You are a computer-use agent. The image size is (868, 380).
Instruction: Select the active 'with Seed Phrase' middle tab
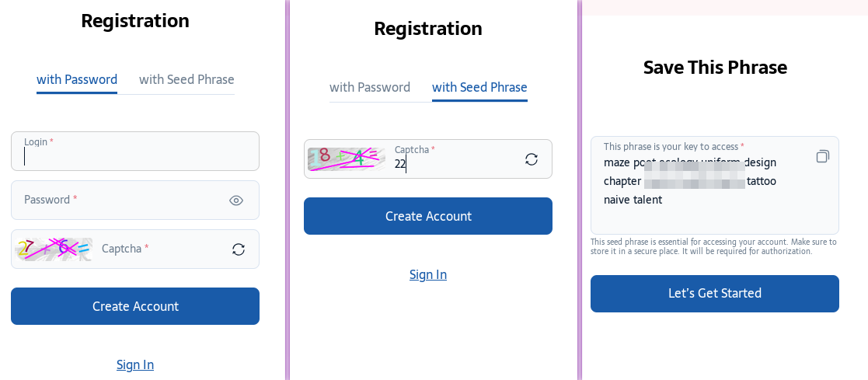[479, 88]
